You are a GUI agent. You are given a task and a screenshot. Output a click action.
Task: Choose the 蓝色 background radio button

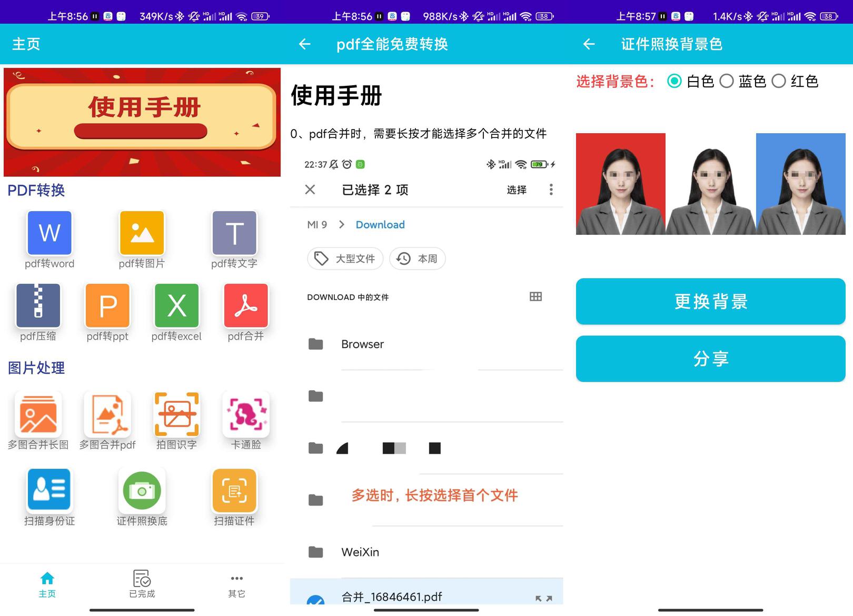tap(727, 81)
